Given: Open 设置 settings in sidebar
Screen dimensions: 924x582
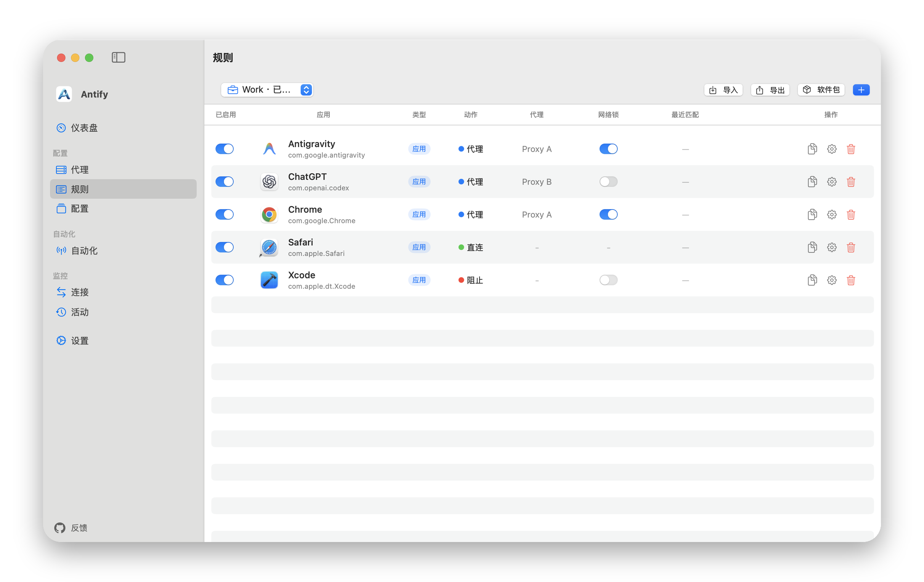Looking at the screenshot, I should click(123, 341).
